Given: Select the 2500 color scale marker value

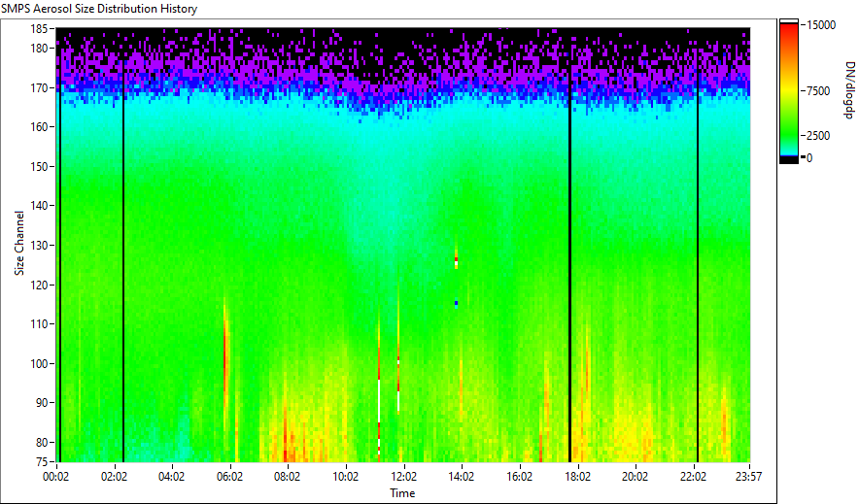Looking at the screenshot, I should [x=818, y=136].
